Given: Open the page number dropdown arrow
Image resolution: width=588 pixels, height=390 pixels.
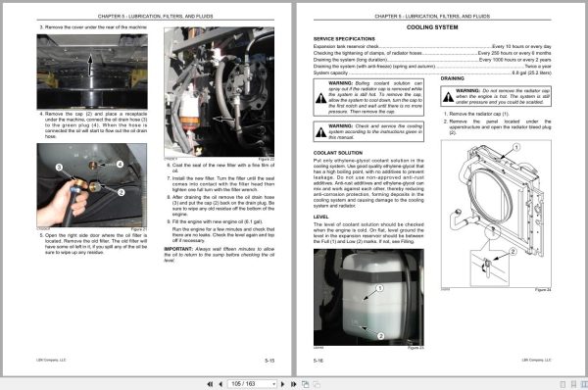Looking at the screenshot, I should pyautogui.click(x=273, y=384).
